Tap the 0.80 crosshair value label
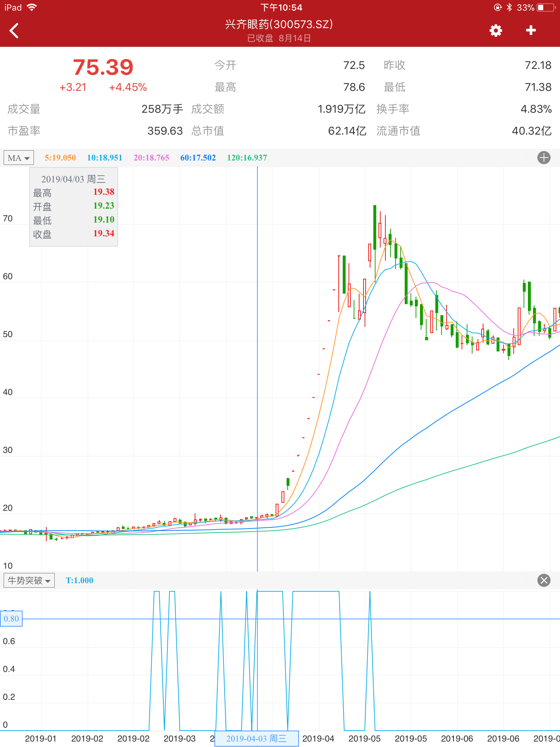The image size is (560, 747). [x=11, y=619]
